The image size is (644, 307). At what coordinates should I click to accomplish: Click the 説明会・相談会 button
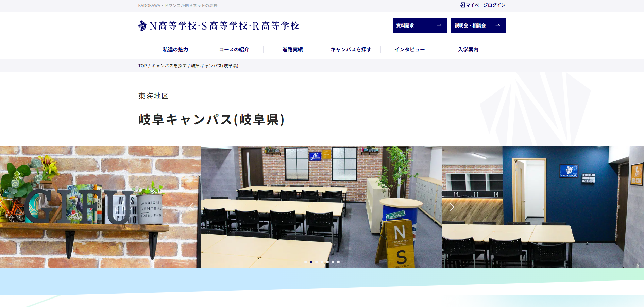[x=478, y=25]
